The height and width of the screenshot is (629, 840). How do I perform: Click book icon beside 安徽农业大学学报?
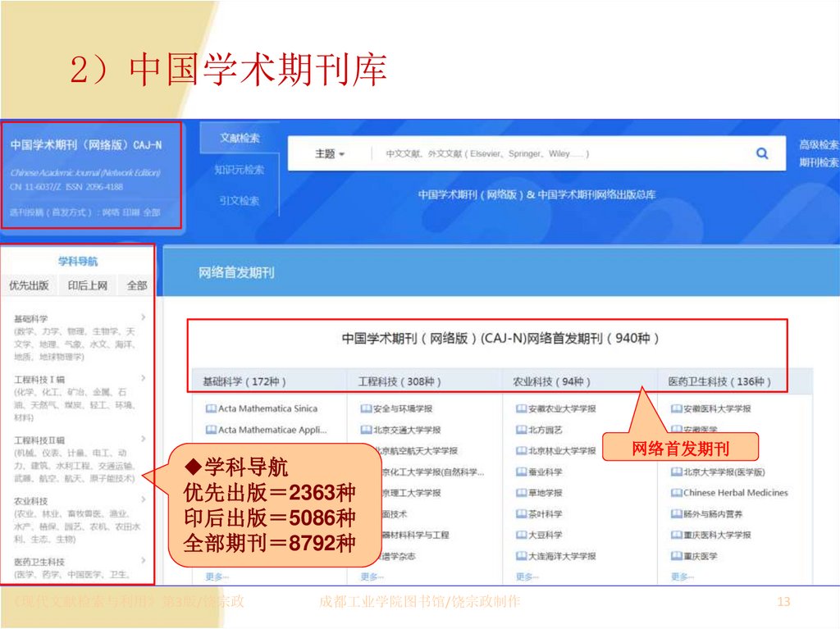pos(521,408)
